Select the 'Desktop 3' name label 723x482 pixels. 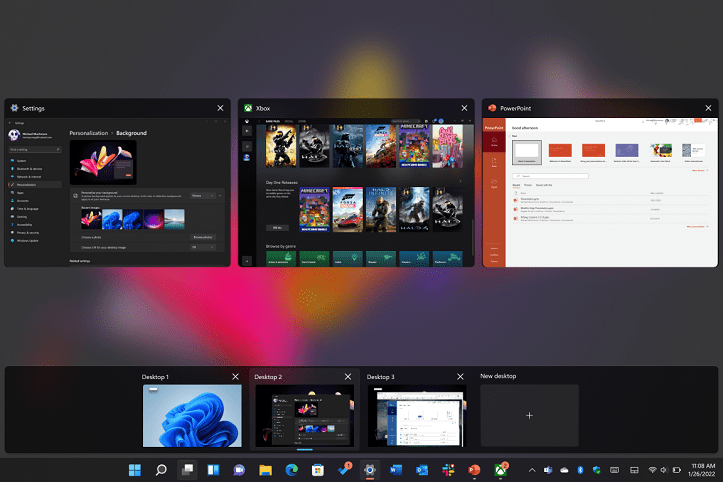(x=381, y=377)
